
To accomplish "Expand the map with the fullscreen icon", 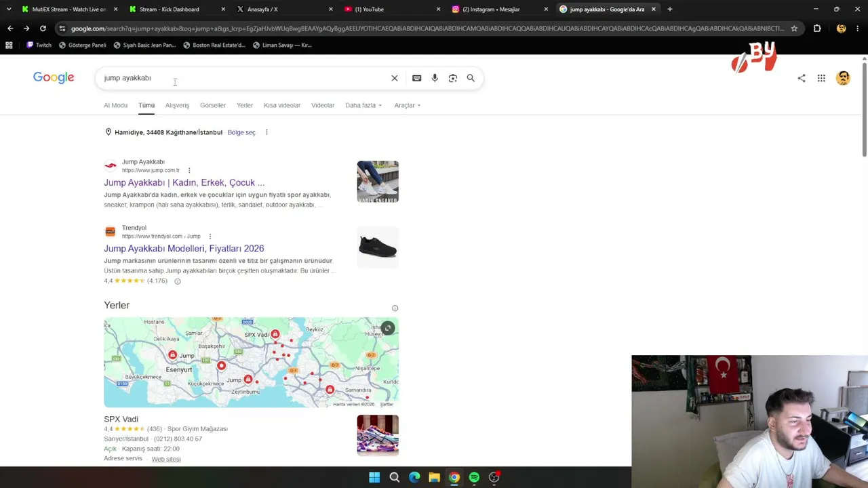I will click(x=387, y=329).
